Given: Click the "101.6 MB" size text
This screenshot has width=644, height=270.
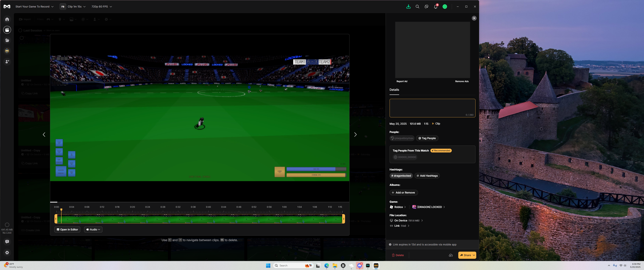Looking at the screenshot, I should [415, 124].
